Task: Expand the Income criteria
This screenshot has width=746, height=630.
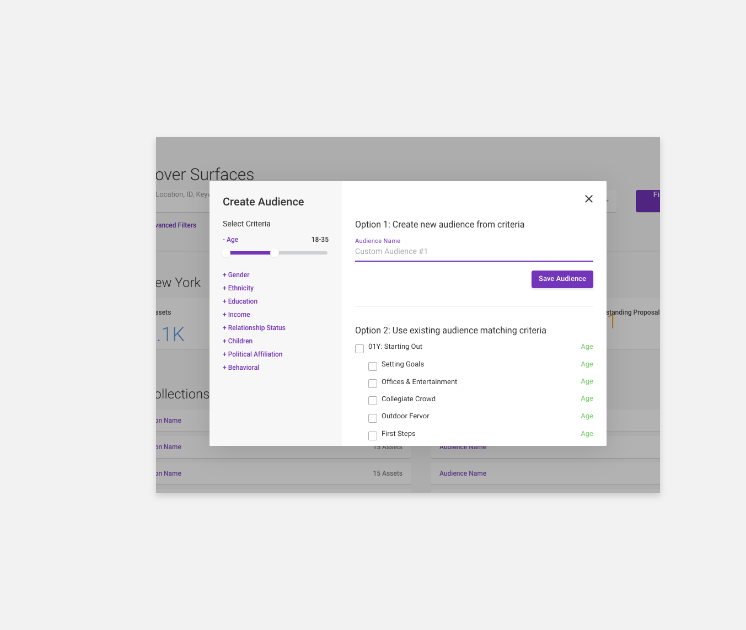Action: pos(236,315)
